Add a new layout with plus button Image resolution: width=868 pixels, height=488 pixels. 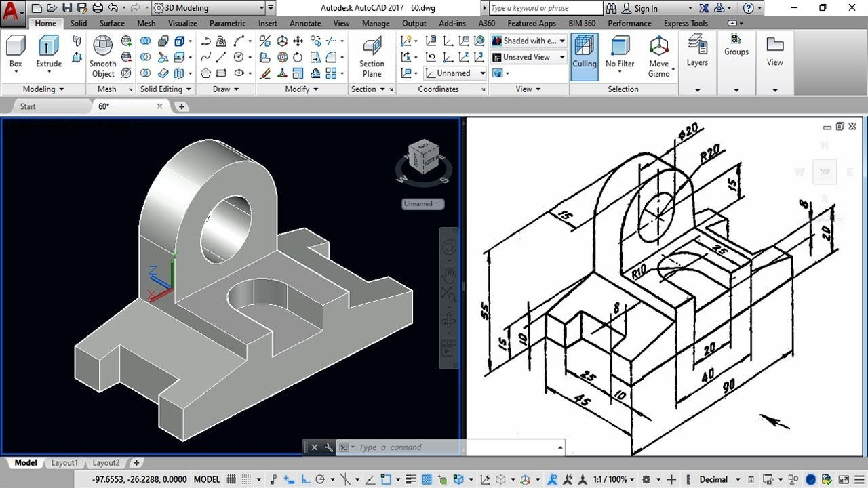(136, 463)
